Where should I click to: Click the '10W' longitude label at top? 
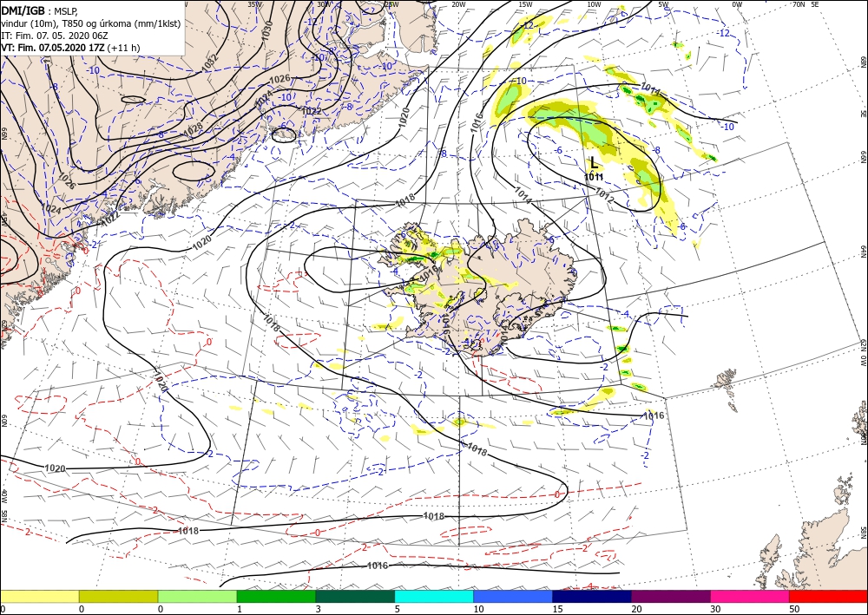pos(594,3)
